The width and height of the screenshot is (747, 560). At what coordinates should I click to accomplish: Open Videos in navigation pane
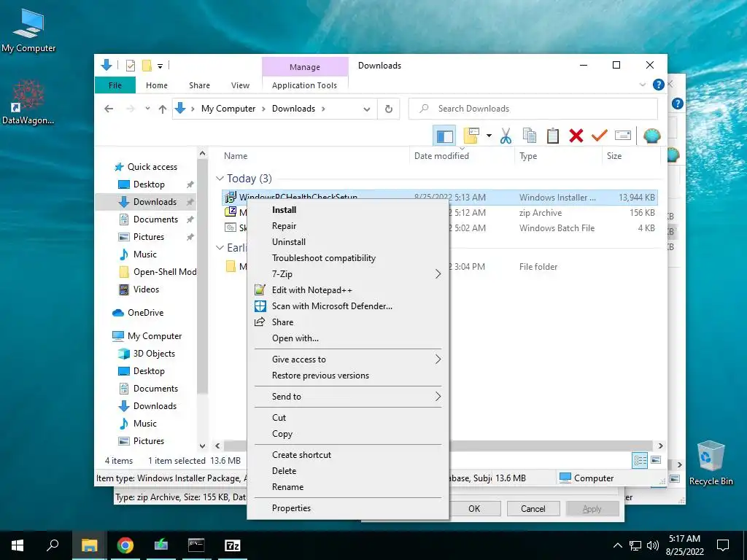(146, 289)
